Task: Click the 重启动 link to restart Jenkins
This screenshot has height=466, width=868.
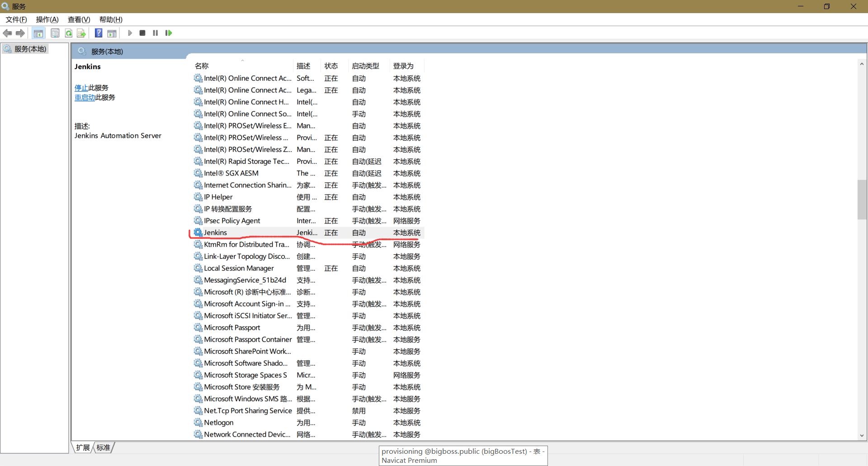Action: tap(85, 97)
